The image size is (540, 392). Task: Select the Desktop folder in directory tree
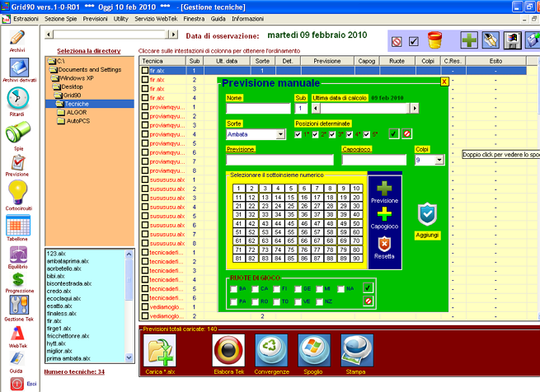point(72,86)
